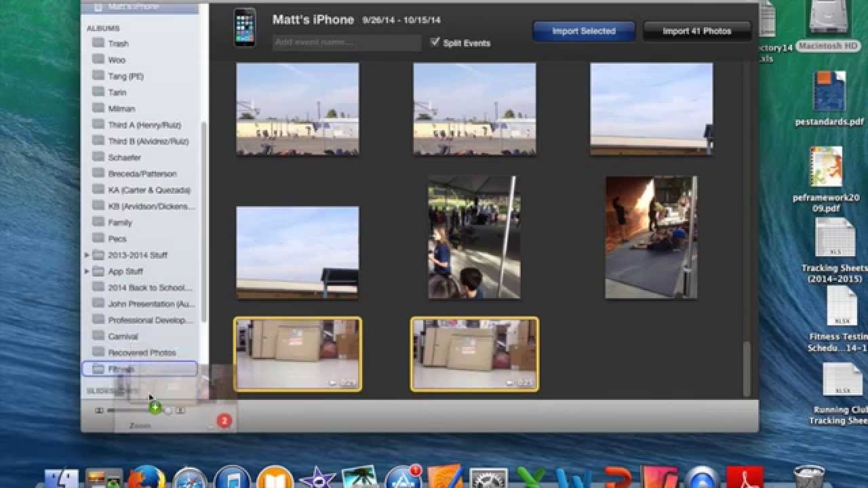868x488 pixels.
Task: Open iBooks from the Dock
Action: [275, 478]
